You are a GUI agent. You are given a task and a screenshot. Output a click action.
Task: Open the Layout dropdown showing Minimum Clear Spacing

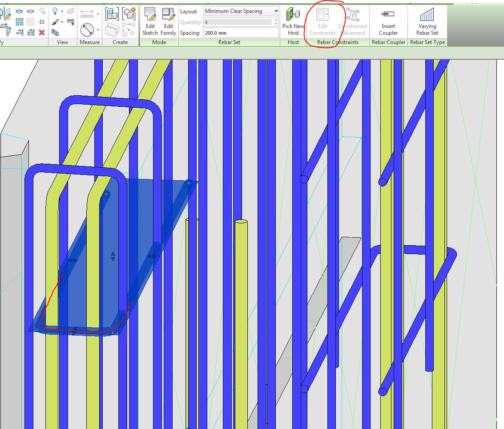click(x=276, y=11)
